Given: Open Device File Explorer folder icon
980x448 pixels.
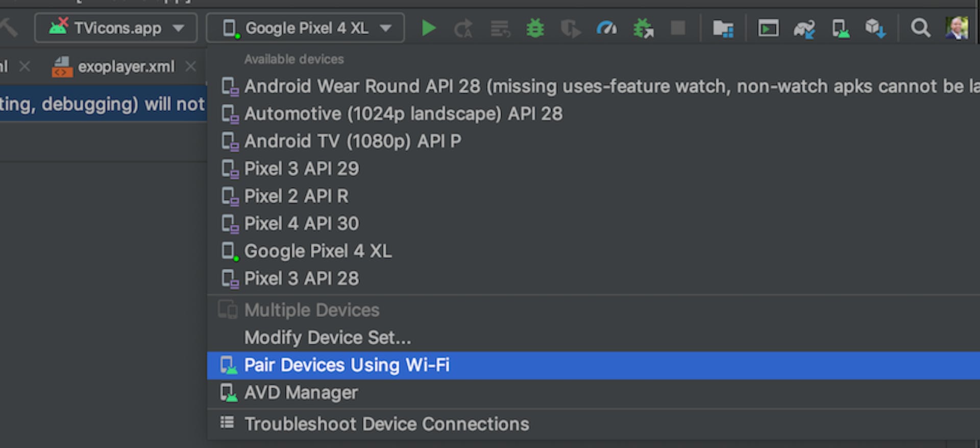Looking at the screenshot, I should coord(723,29).
